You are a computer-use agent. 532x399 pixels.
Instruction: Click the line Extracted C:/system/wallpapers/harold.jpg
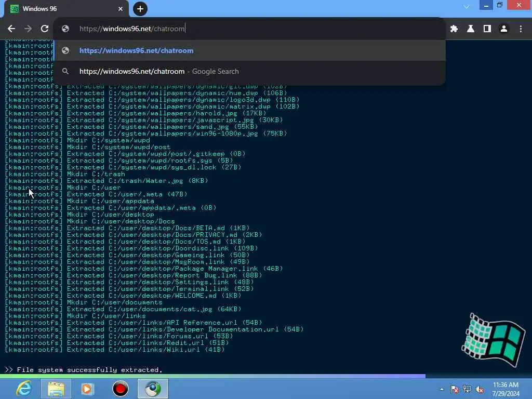click(136, 113)
